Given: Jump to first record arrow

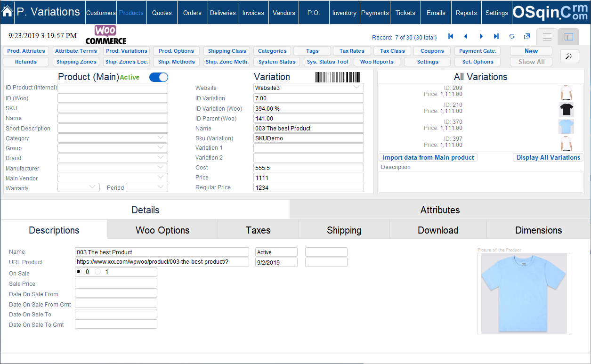Looking at the screenshot, I should click(451, 36).
